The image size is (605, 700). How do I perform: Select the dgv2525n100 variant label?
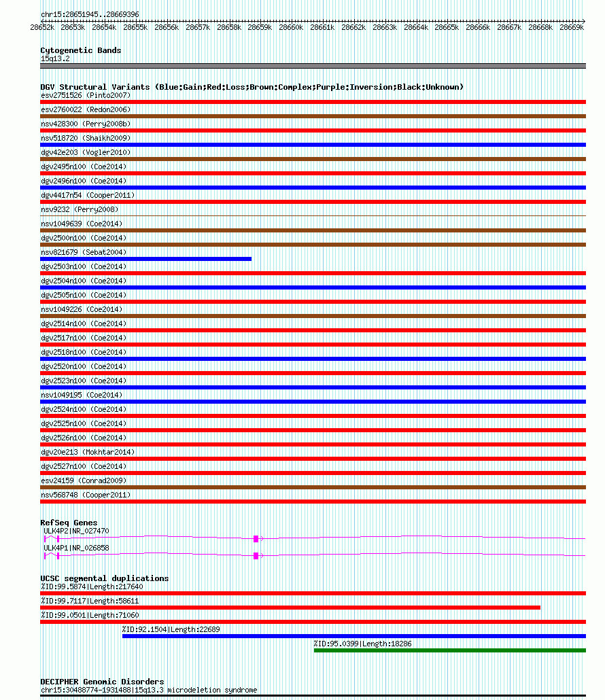pos(84,423)
